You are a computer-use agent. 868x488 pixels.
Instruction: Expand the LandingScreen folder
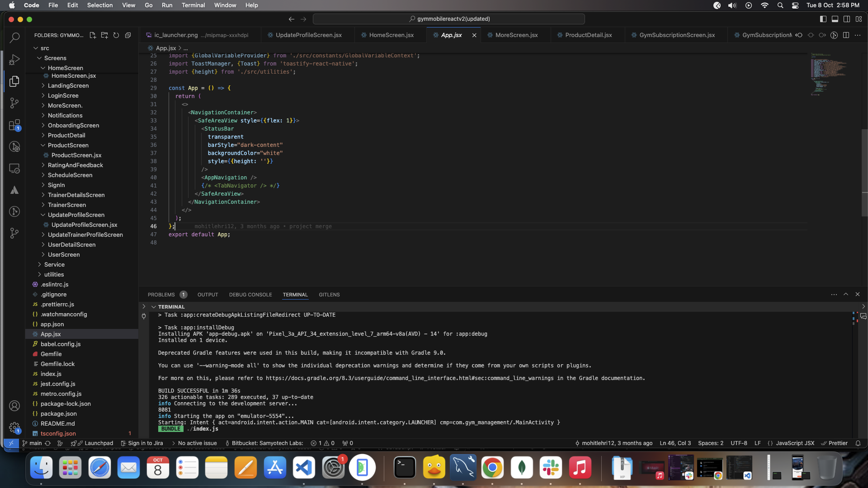coord(68,86)
